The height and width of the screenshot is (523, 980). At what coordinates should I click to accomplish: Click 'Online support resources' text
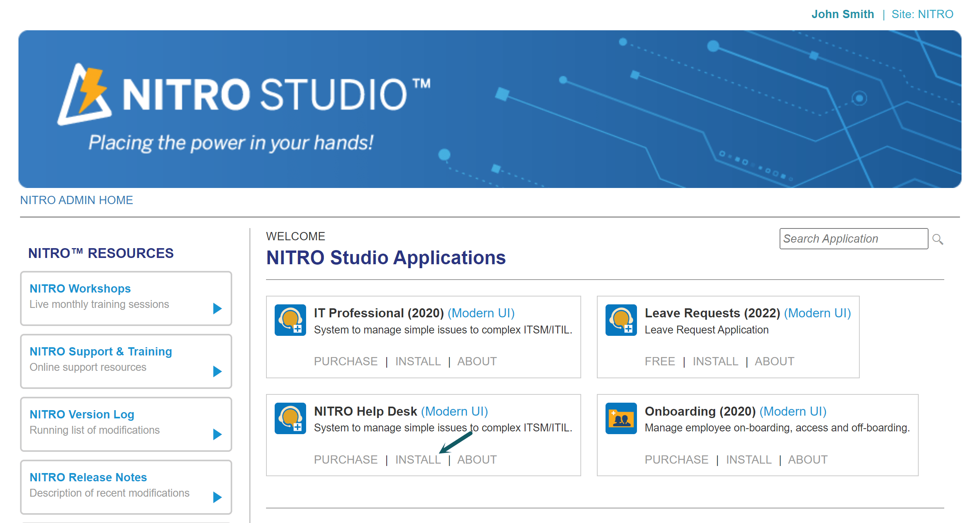[x=88, y=367]
